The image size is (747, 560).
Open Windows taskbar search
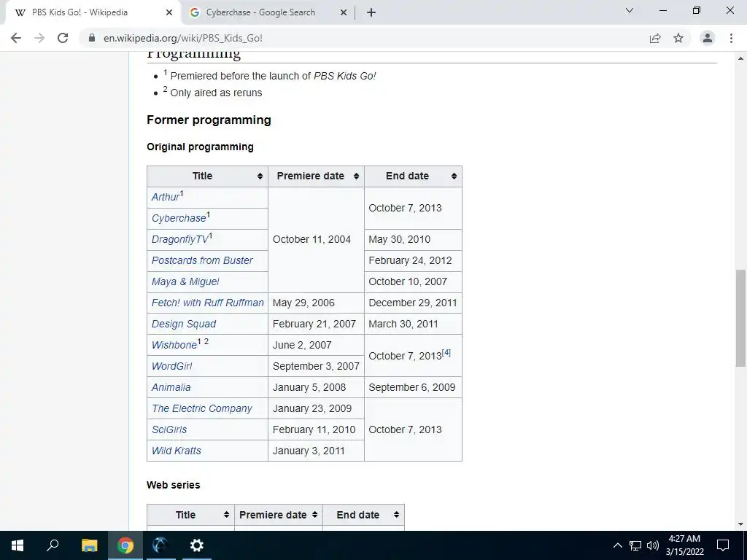click(x=53, y=545)
